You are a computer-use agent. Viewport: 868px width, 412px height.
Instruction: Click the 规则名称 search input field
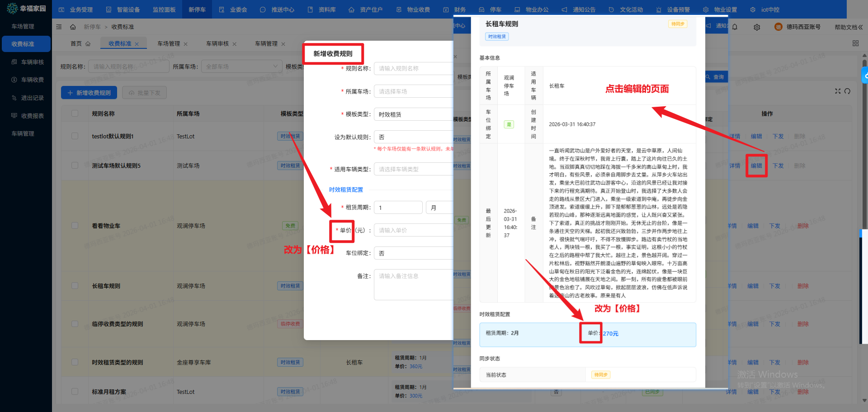pos(128,66)
